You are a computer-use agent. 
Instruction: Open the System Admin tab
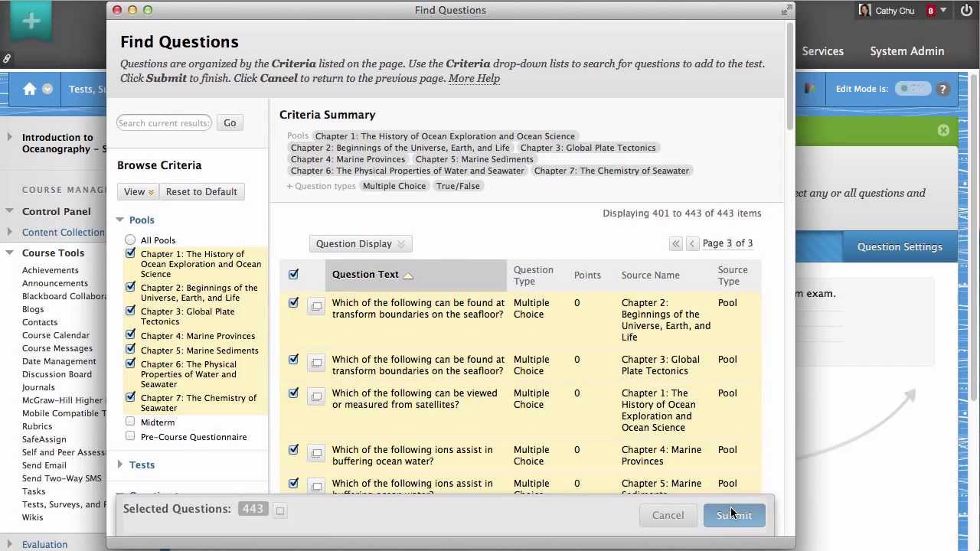pyautogui.click(x=907, y=51)
